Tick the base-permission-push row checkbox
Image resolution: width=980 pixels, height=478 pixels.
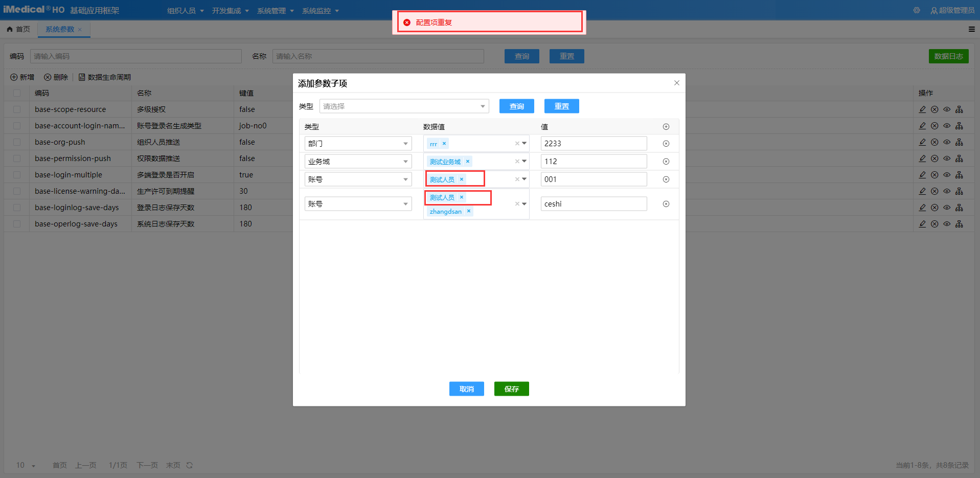17,158
